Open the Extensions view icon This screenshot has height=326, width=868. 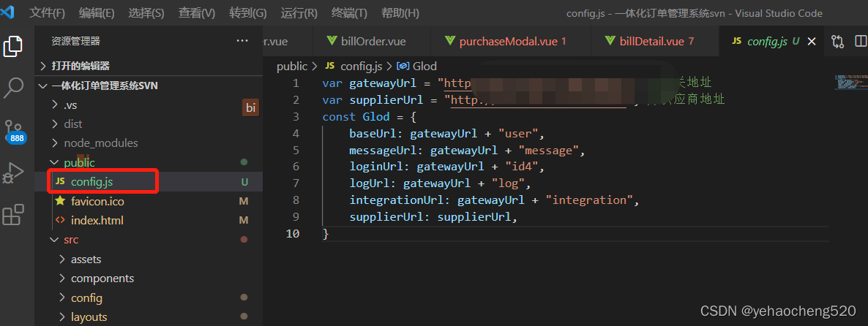point(12,215)
